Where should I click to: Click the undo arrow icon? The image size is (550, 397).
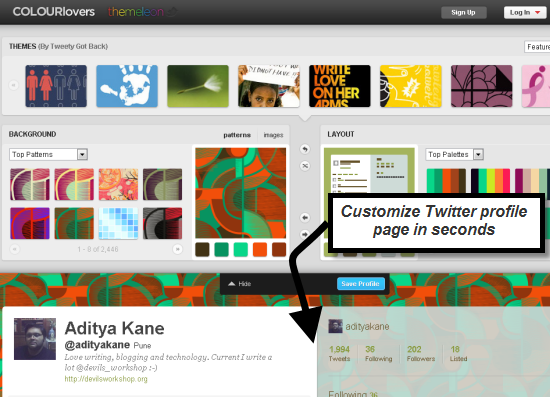click(x=305, y=149)
